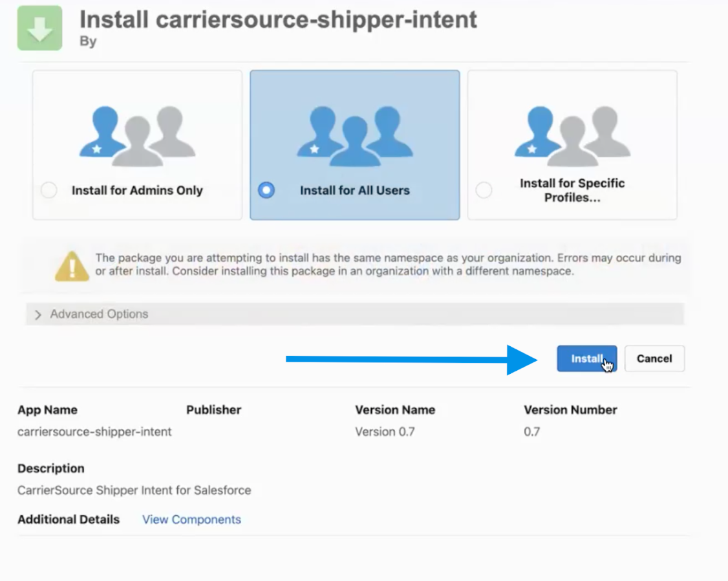Click the Cancel button
Viewport: 728px width, 581px height.
pyautogui.click(x=654, y=358)
